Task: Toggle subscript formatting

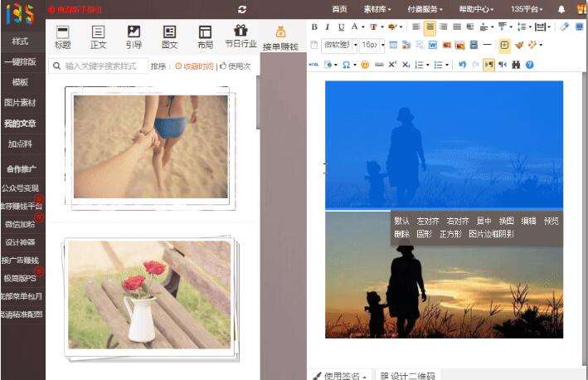Action: pos(406,65)
